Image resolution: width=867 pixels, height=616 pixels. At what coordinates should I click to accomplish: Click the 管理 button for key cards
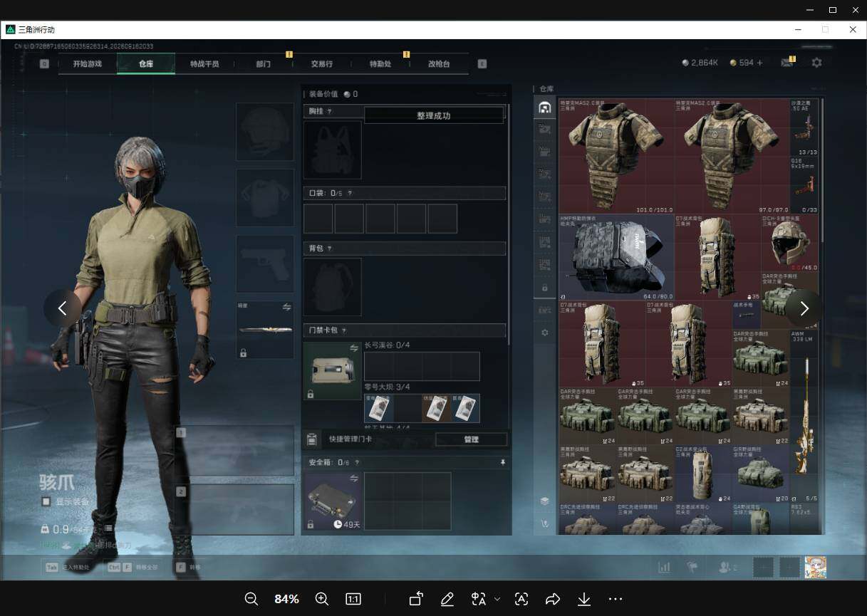coord(471,439)
